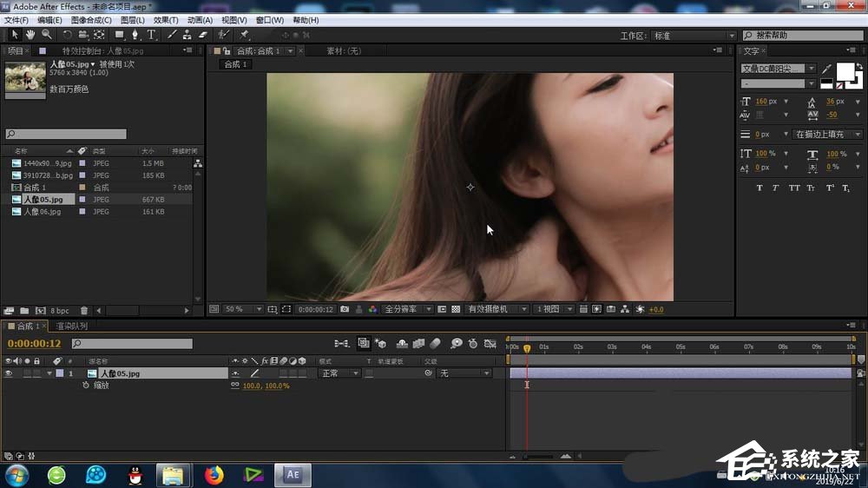Switch to the 渲染队列 tab

pyautogui.click(x=71, y=326)
